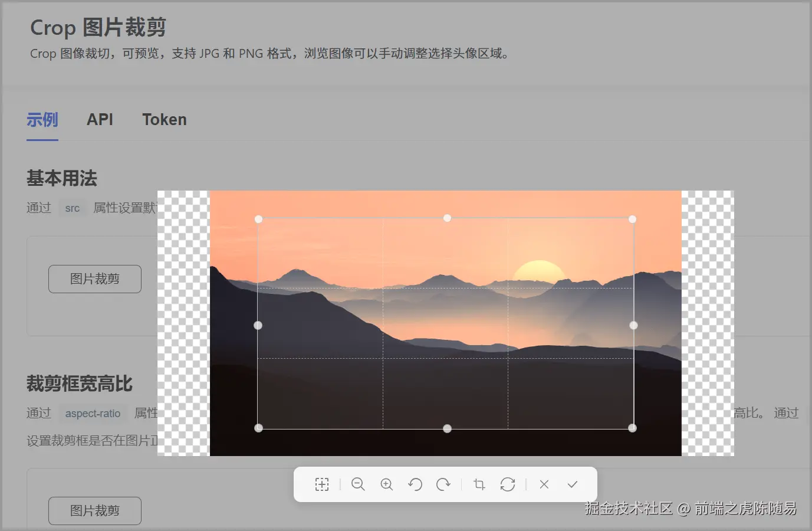Click the top-center crop box handle
The height and width of the screenshot is (531, 812).
(x=447, y=218)
